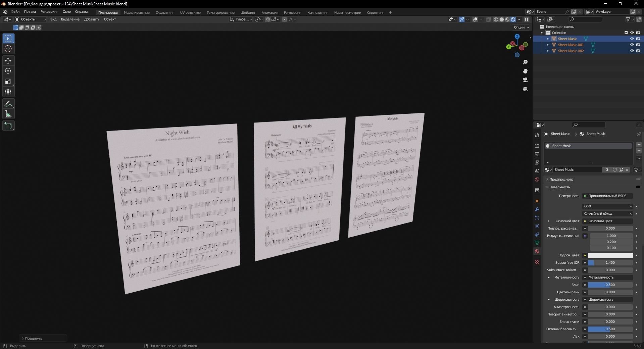Unlink the Sheet Music material with X

tap(627, 170)
